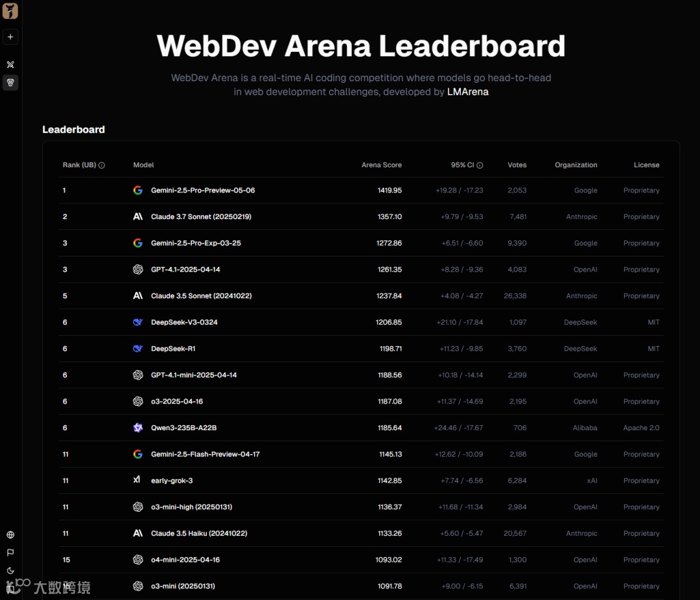This screenshot has height=600, width=700.
Task: Select the Claude 3.5 Haiku (20241022) model name
Action: click(199, 533)
